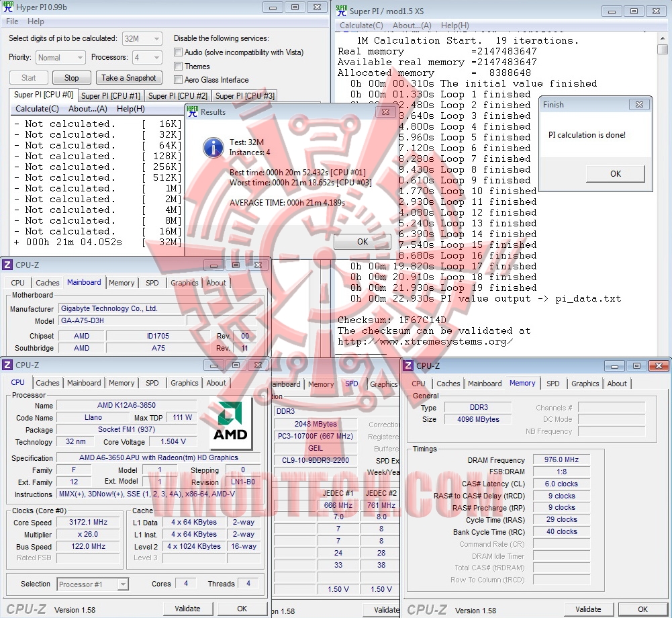Switch to Super PI [CPU #3] tab
Viewport: 672px width, 618px height.
245,95
